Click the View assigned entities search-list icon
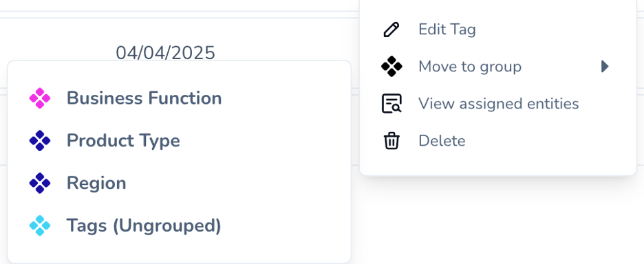This screenshot has width=644, height=268. coord(391,104)
